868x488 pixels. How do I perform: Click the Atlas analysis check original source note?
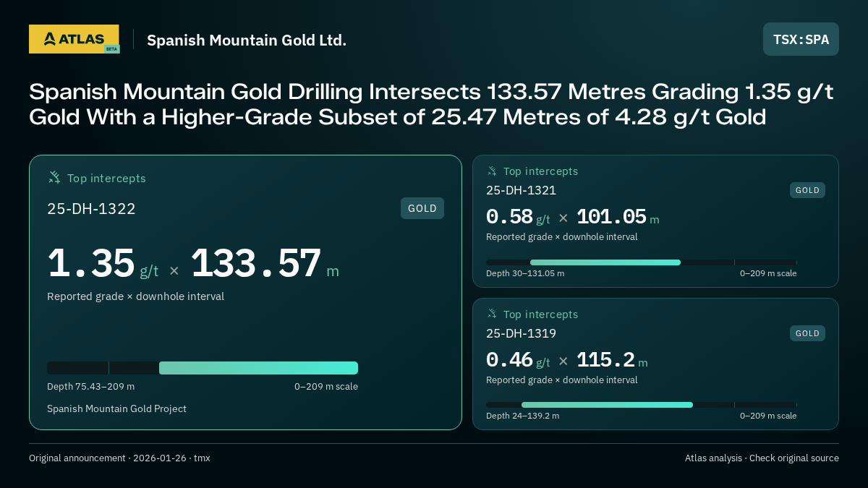click(x=762, y=458)
